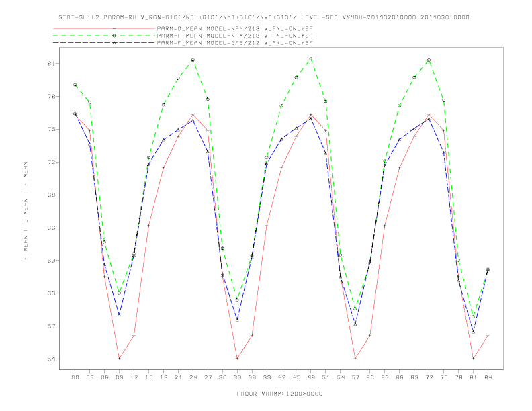
Task: Click x-axis forecast hour label 24
Action: [193, 377]
